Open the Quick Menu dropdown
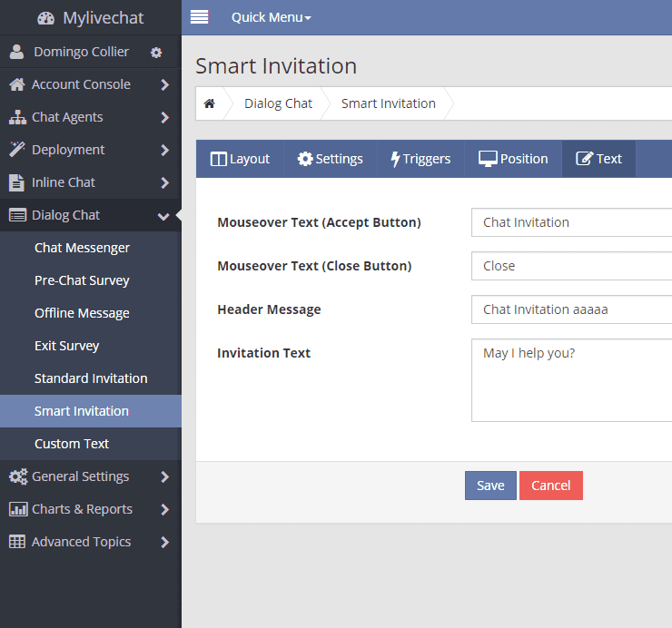 [271, 17]
